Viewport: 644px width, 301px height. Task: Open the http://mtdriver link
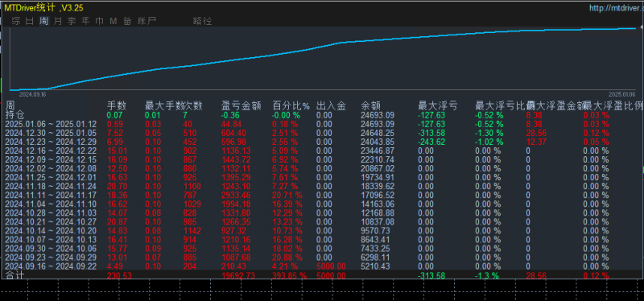tap(616, 8)
